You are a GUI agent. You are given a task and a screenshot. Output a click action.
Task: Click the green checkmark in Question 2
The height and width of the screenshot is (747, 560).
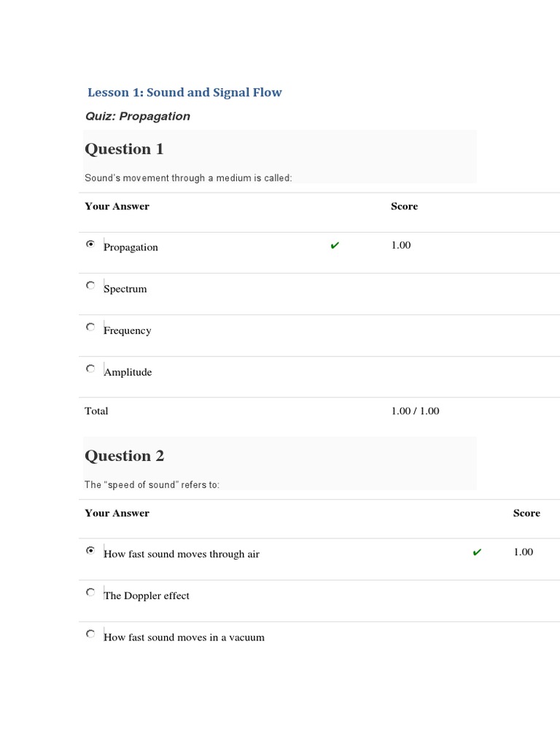click(x=477, y=552)
